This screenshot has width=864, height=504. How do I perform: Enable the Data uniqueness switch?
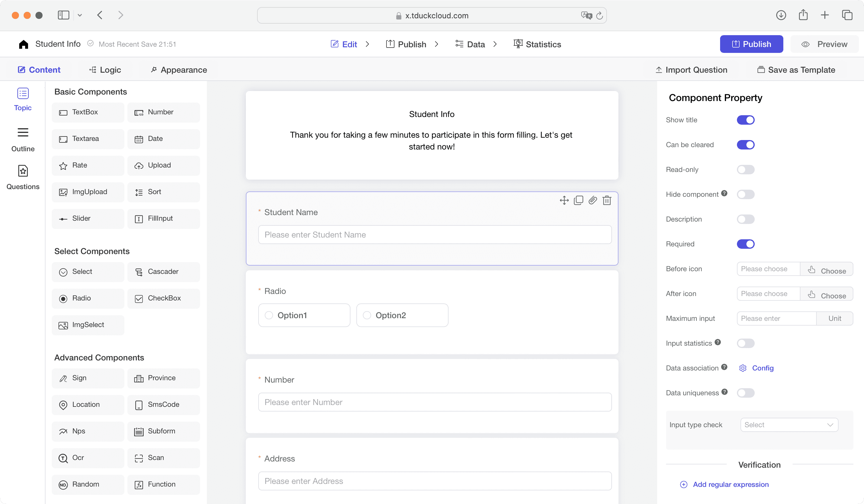click(x=746, y=393)
